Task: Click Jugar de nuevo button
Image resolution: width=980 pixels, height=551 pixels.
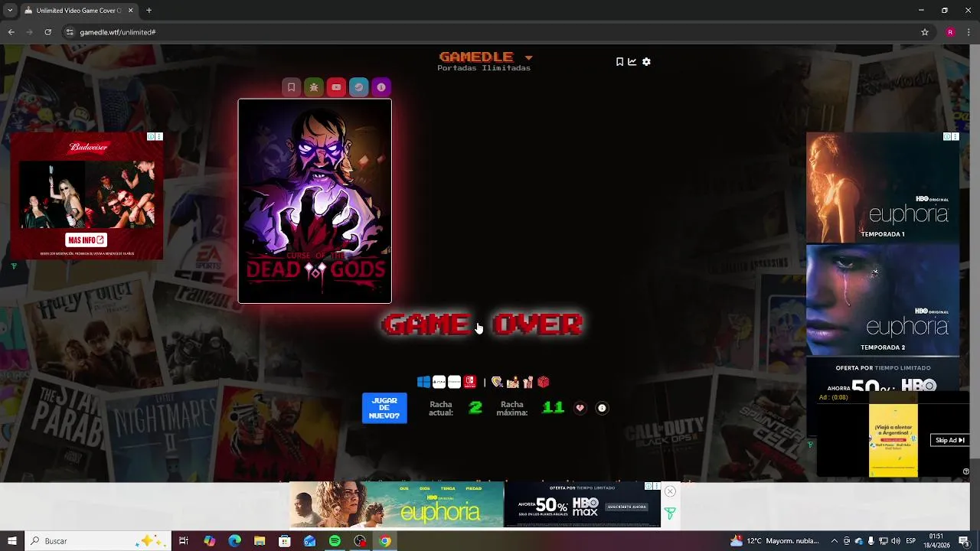Action: (x=384, y=408)
